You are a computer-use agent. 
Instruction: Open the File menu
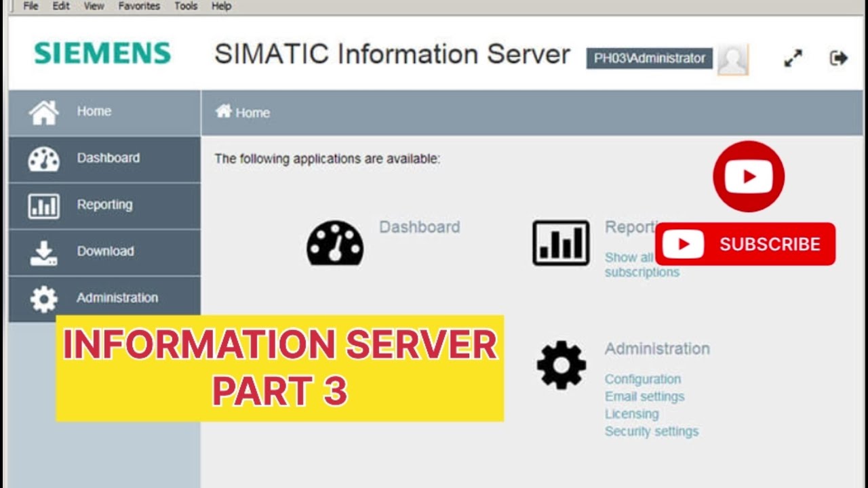[31, 6]
